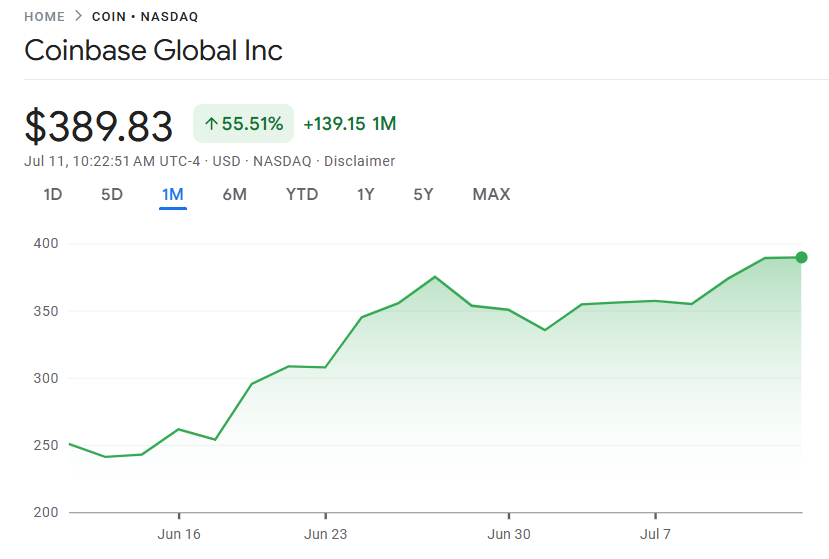Click the Jun 16 date on the chart axis

[x=179, y=534]
